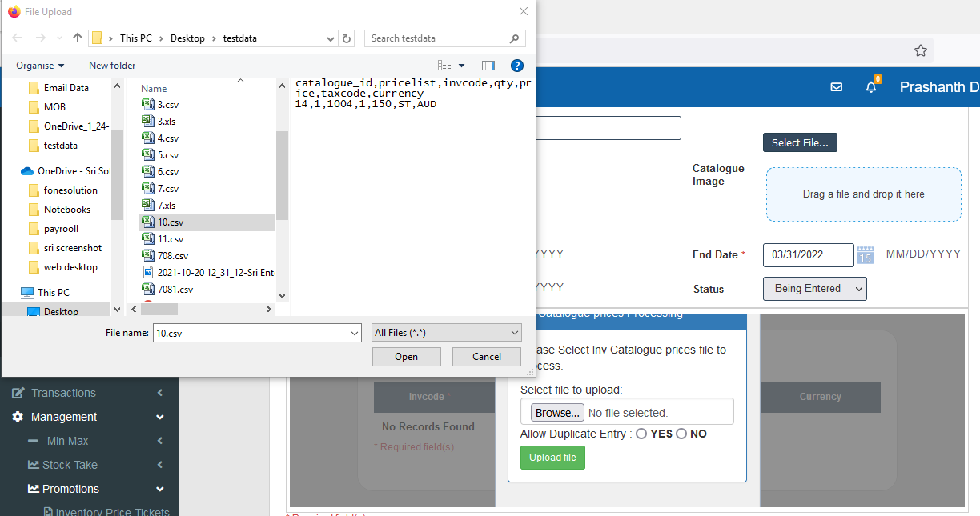The height and width of the screenshot is (516, 980).
Task: Click the Management gear icon in sidebar
Action: (18, 417)
